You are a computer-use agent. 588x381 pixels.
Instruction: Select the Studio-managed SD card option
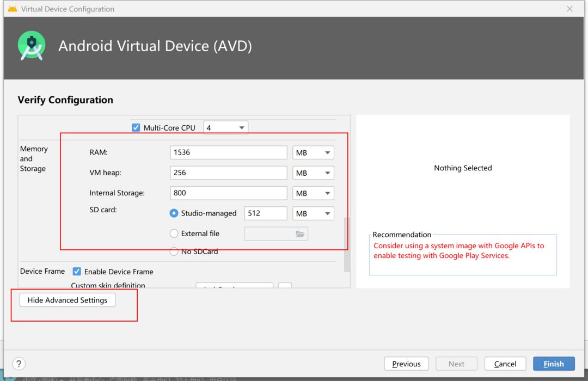174,213
